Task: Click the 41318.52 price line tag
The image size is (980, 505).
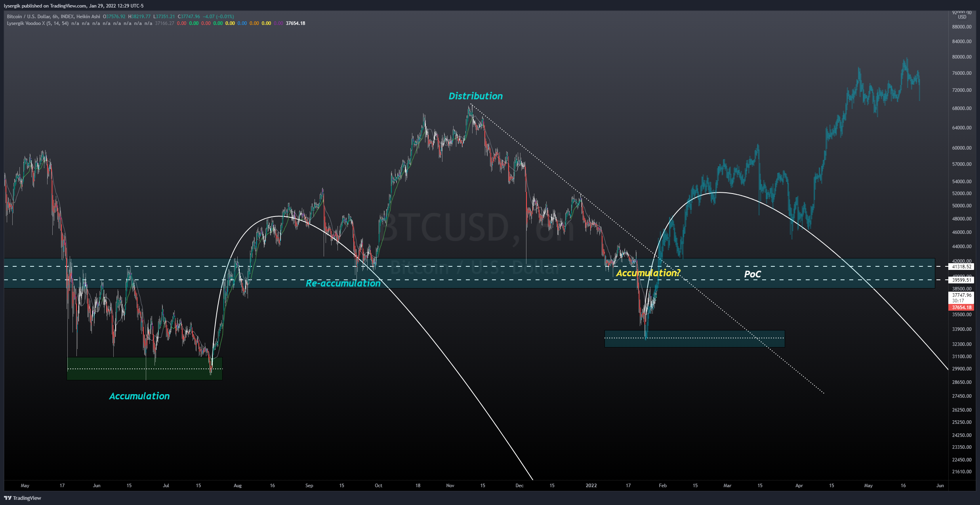Action: pos(962,267)
